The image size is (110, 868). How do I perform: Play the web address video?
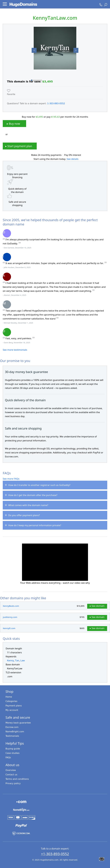(55, 562)
